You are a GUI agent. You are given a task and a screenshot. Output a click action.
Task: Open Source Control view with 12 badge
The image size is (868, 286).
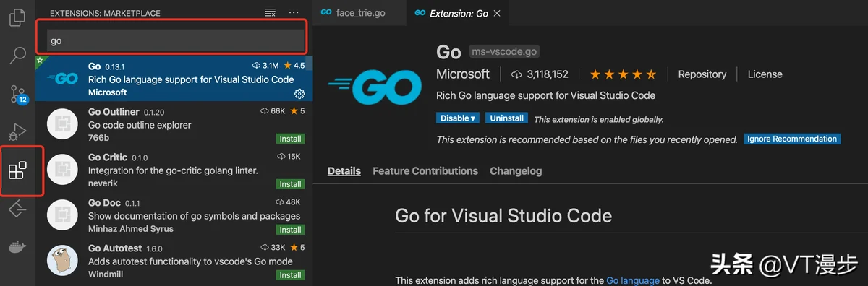point(18,94)
